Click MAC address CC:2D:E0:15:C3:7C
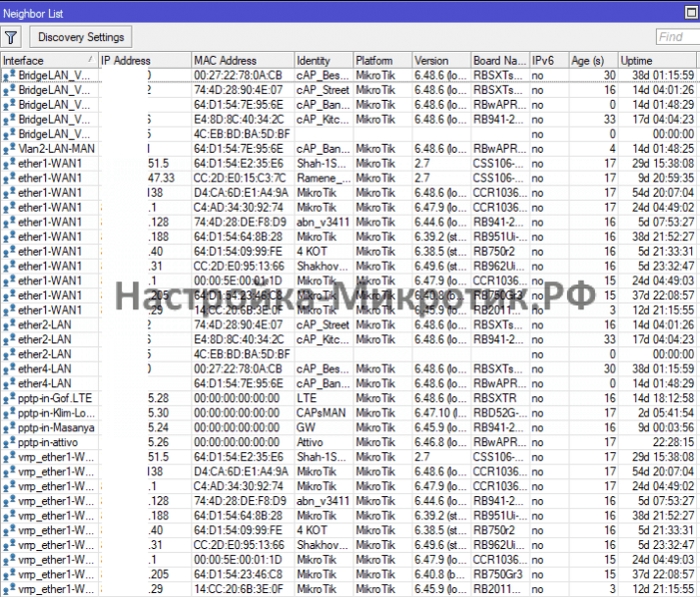The height and width of the screenshot is (597, 700). click(240, 178)
